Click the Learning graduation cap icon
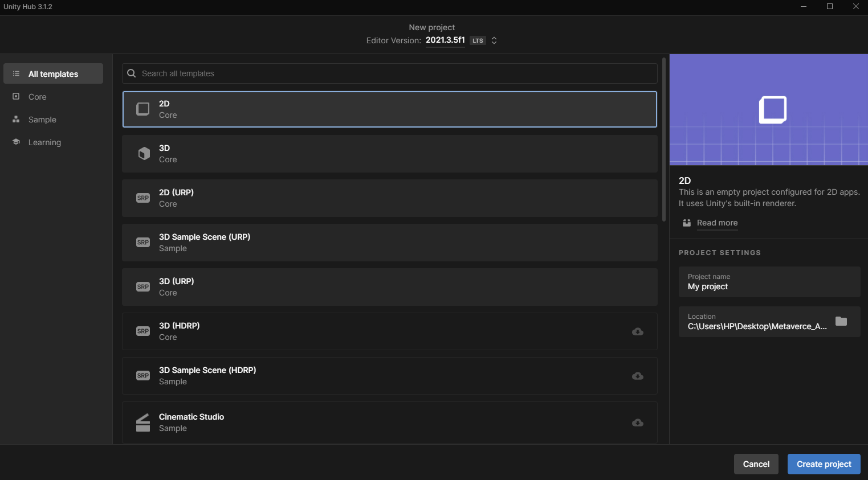Screen dimensions: 868x480 click(x=16, y=142)
